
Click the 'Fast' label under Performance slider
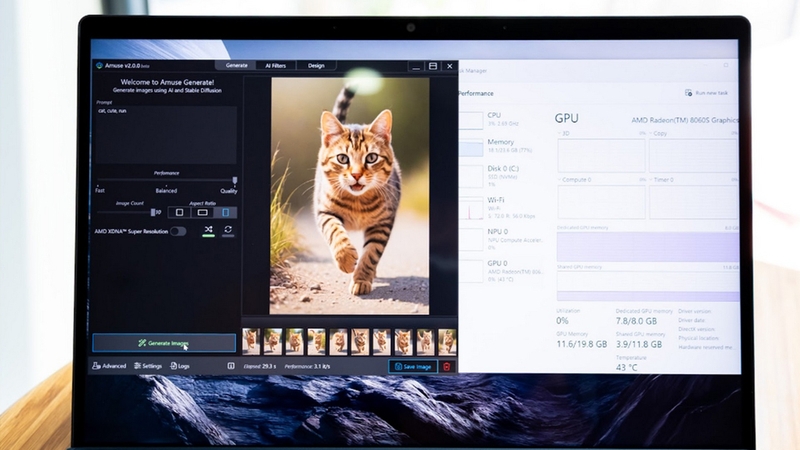100,191
